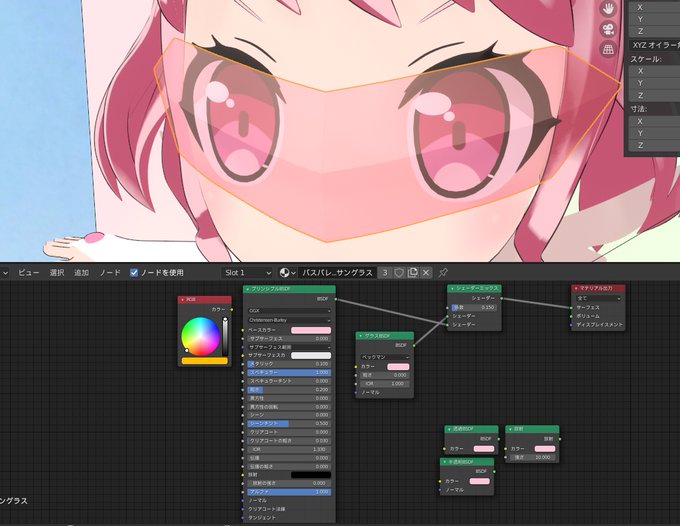The width and height of the screenshot is (680, 526).
Task: Toggle the camera view icon
Action: pos(608,29)
